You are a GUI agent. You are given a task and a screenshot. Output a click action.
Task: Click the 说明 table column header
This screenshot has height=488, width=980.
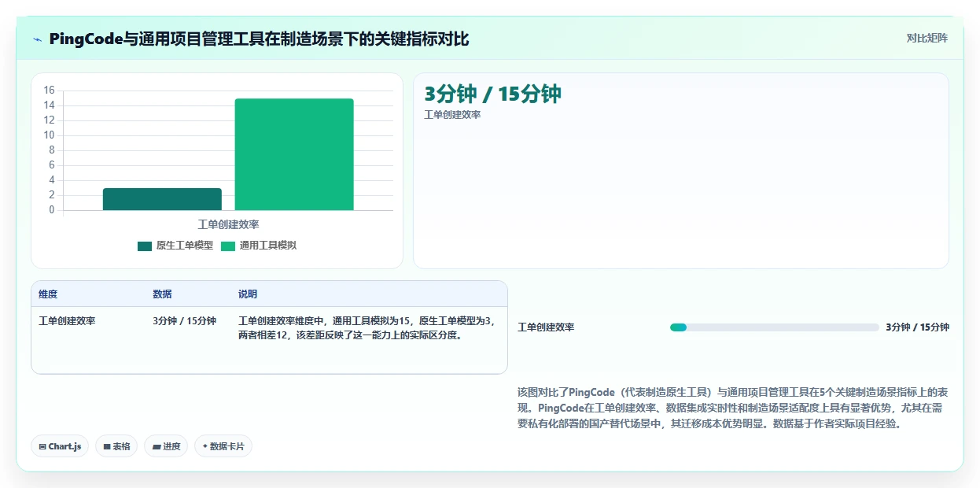pos(248,294)
